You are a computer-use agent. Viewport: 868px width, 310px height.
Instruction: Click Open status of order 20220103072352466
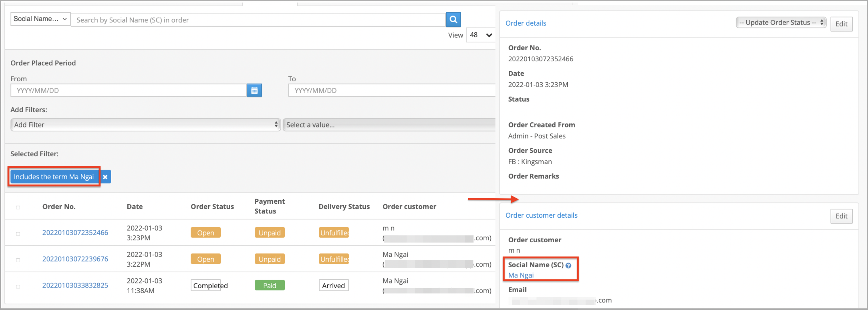(206, 232)
